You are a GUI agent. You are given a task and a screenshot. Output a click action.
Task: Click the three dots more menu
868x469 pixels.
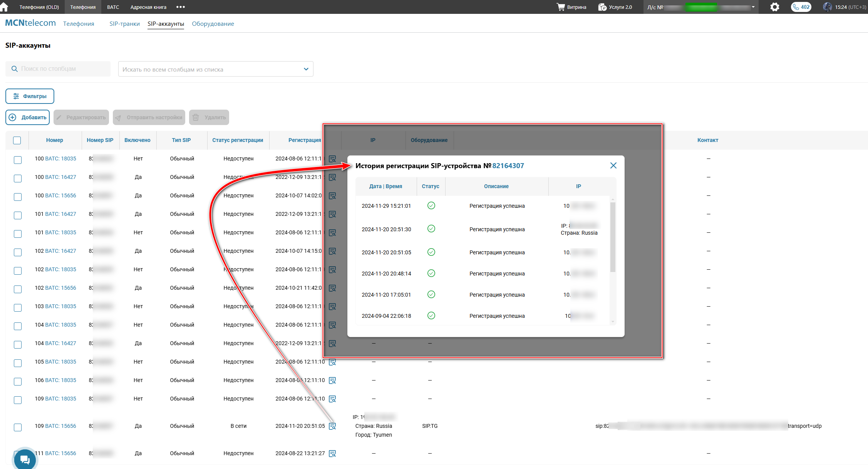click(180, 7)
